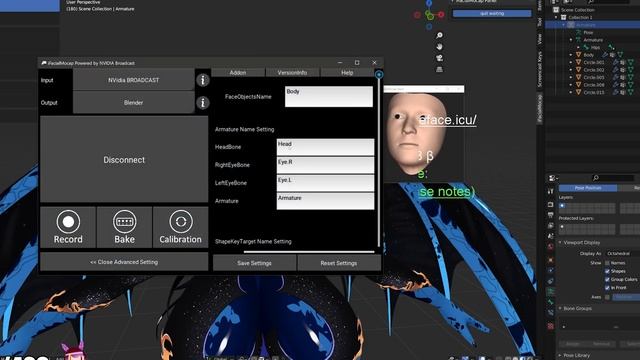Disable the Group Colors checkbox
The height and width of the screenshot is (360, 640).
(x=607, y=280)
